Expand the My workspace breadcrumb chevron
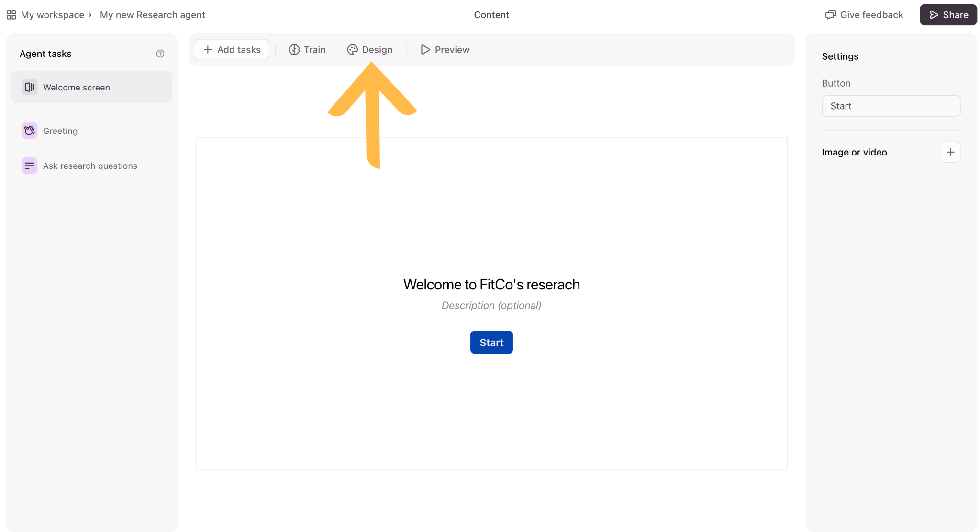 point(89,15)
